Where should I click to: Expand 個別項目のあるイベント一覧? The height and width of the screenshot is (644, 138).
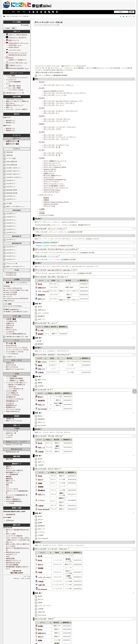pos(4,93)
